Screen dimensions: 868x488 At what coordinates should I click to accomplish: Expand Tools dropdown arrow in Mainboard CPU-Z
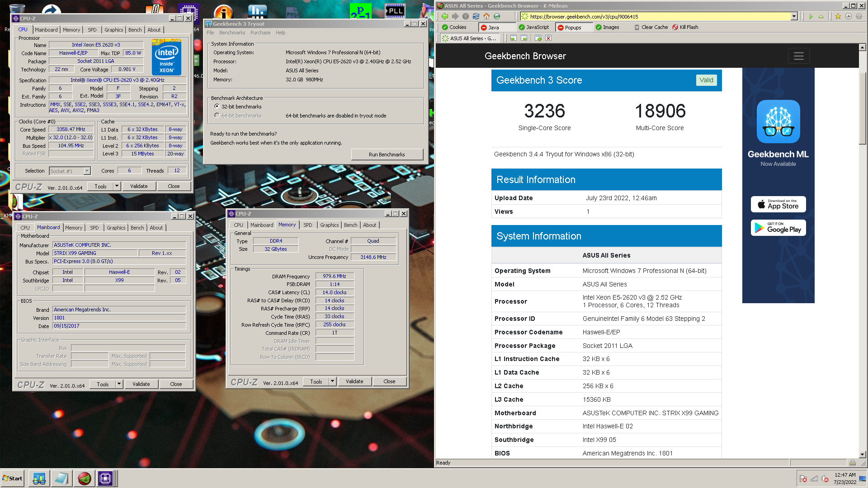(x=119, y=384)
